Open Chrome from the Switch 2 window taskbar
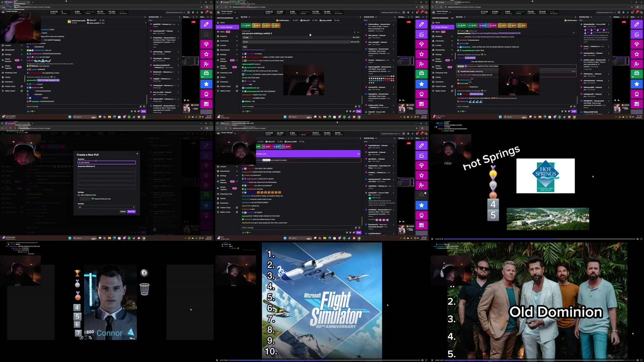The height and width of the screenshot is (362, 644). [359, 117]
